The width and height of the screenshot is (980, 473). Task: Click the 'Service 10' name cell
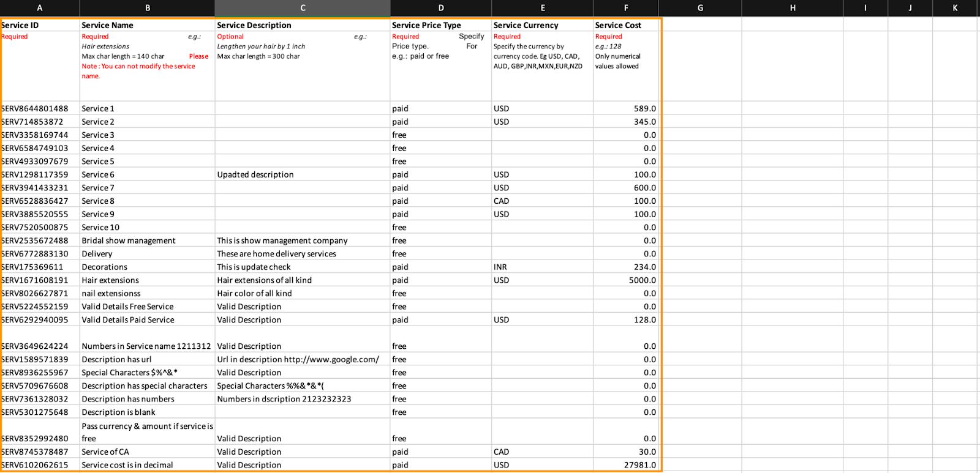click(148, 227)
